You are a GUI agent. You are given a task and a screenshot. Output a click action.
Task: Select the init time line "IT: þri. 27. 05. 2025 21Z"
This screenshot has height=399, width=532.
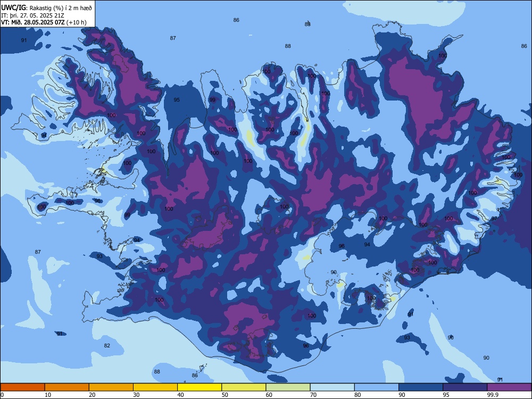(x=32, y=15)
